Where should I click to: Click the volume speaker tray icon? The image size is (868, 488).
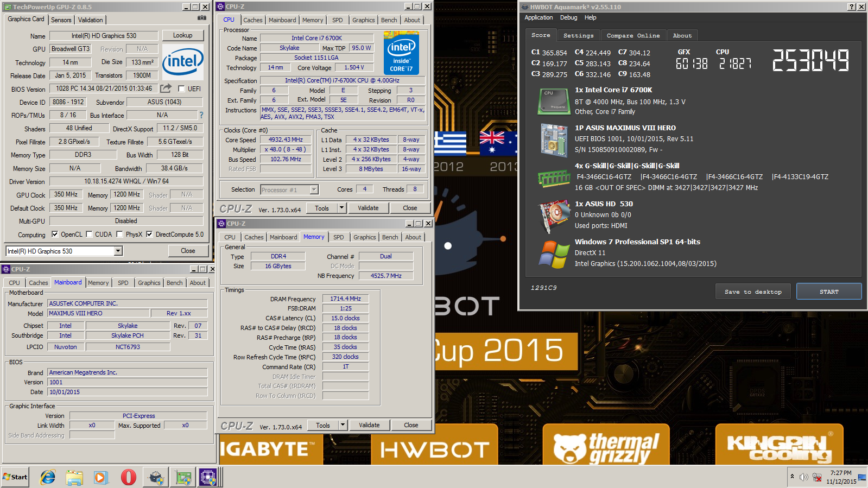tap(804, 477)
